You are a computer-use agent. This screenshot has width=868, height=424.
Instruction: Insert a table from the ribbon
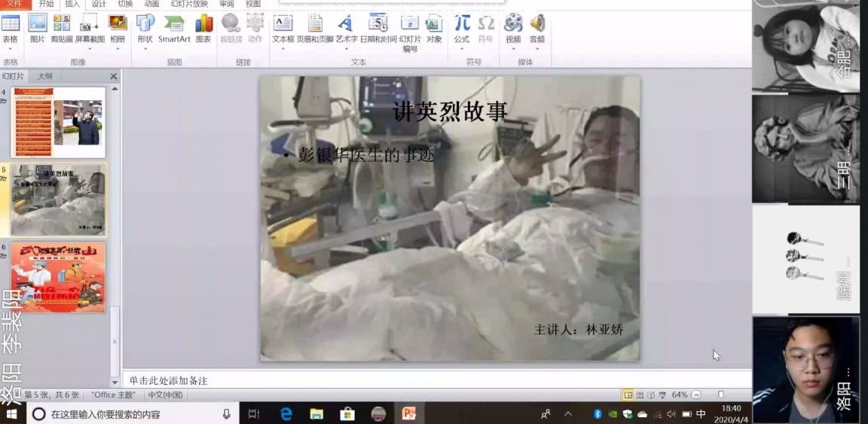pos(11,28)
